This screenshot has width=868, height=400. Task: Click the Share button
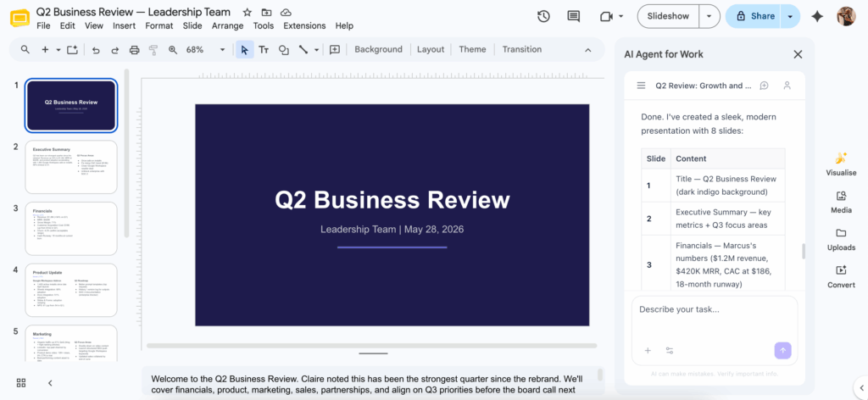pos(754,17)
